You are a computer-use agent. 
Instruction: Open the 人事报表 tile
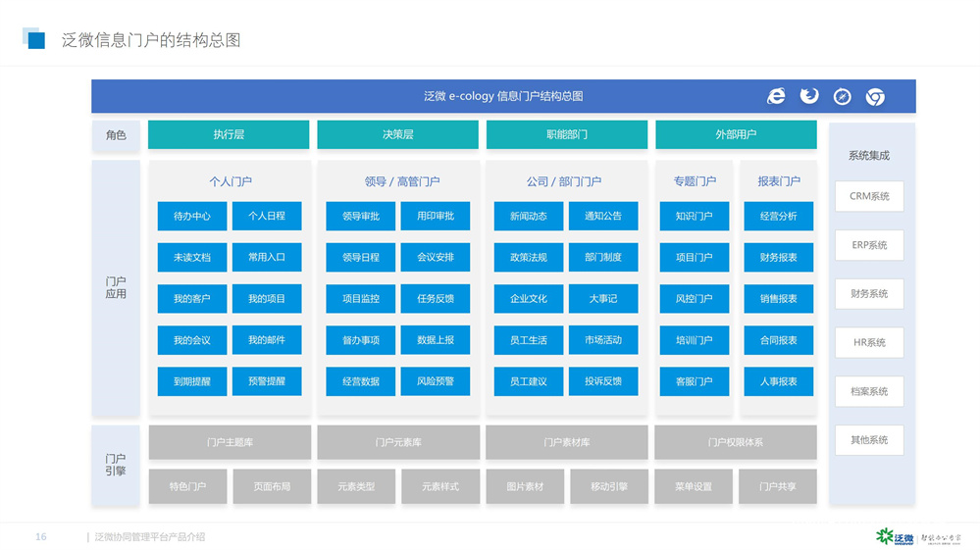(x=779, y=381)
